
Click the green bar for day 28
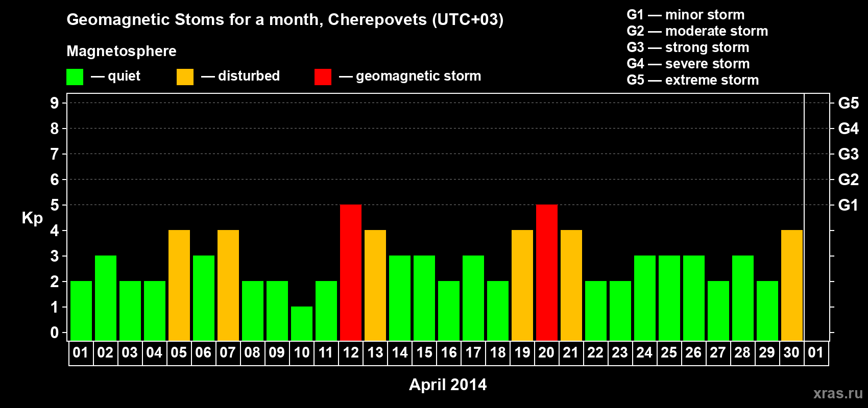[x=743, y=298]
